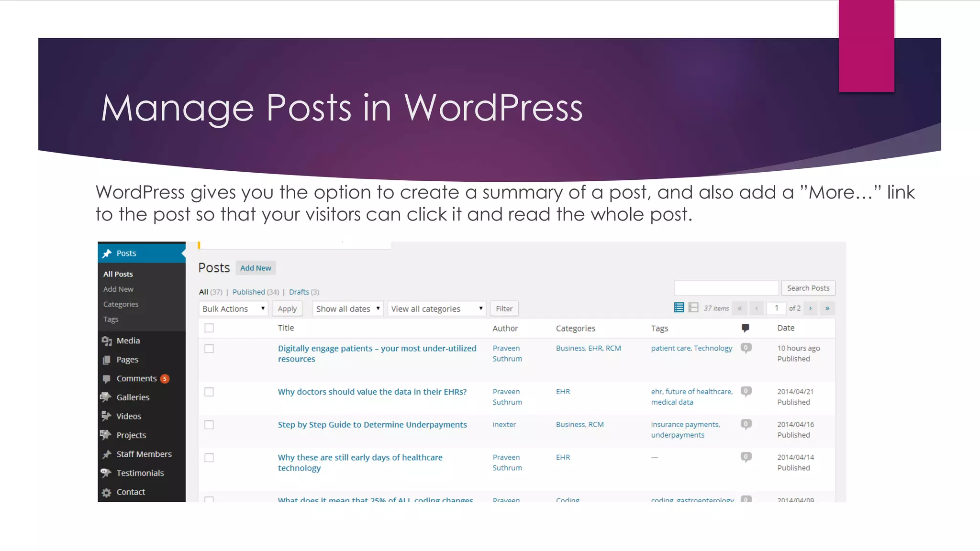
Task: Click the Apply button
Action: pos(287,309)
